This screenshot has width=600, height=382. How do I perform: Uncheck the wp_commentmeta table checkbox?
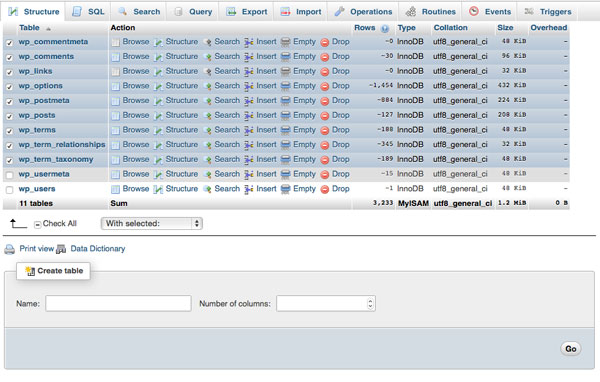10,42
